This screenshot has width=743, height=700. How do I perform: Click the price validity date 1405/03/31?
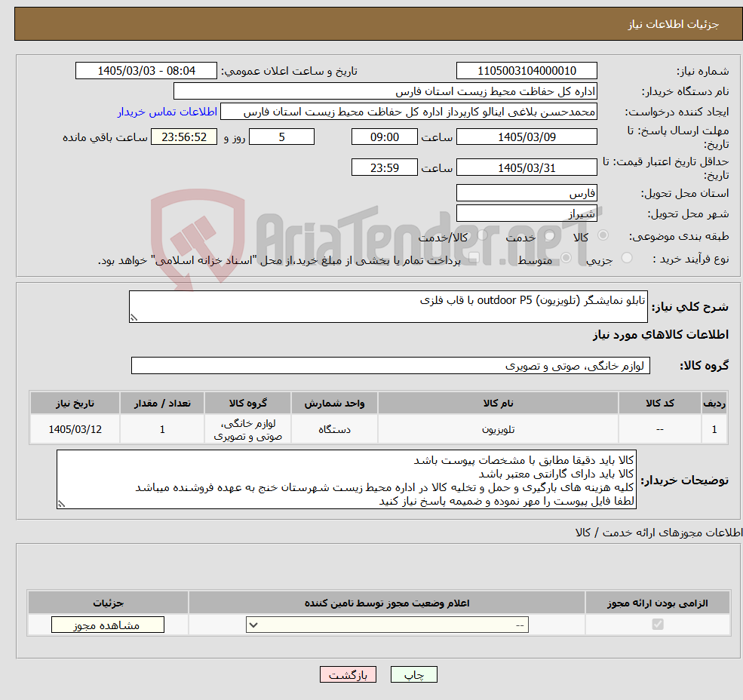[527, 167]
